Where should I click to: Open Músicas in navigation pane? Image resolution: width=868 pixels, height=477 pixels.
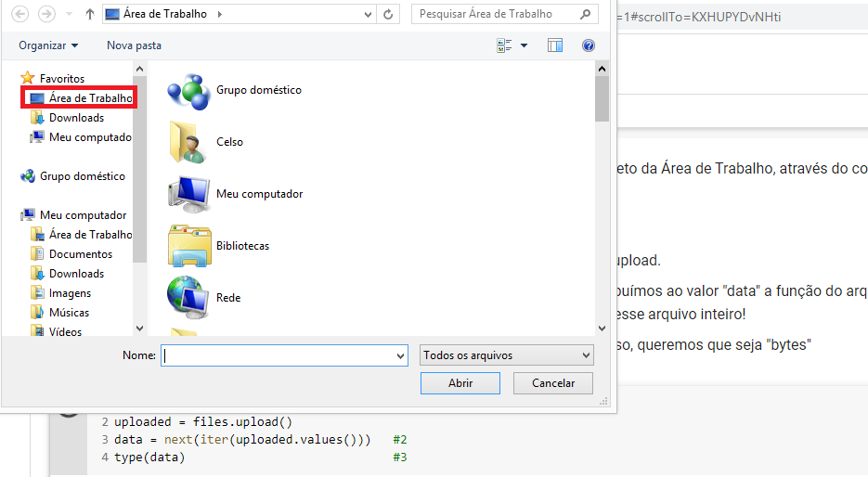59,312
